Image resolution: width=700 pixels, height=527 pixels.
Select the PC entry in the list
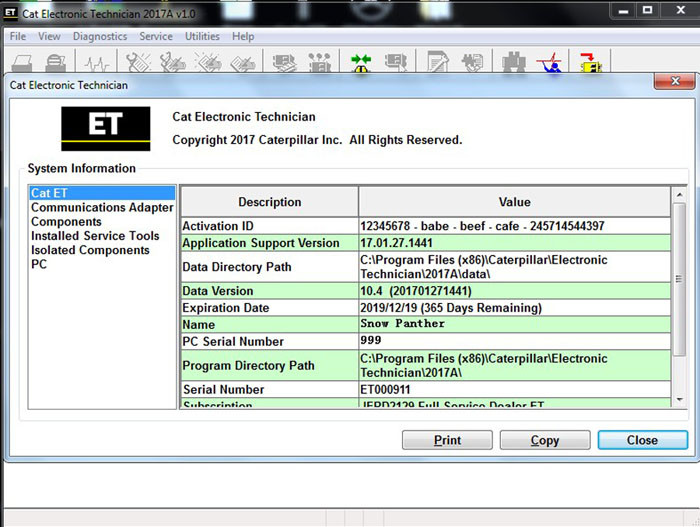tap(39, 264)
